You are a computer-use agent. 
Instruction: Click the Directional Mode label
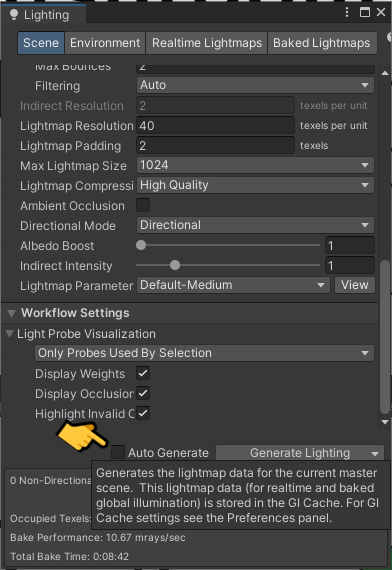tap(68, 226)
